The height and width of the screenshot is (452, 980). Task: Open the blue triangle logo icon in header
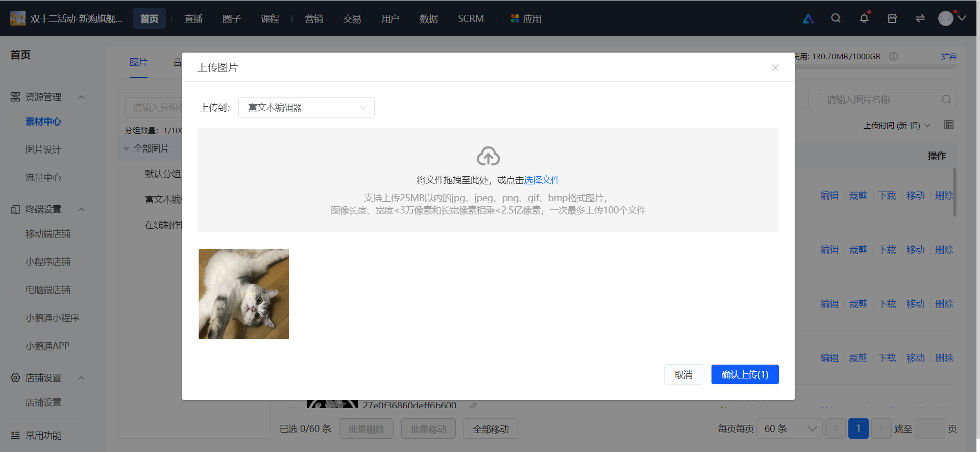coord(808,18)
